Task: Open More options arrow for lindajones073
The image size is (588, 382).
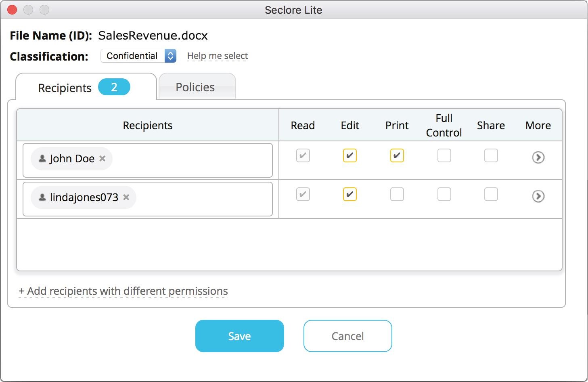Action: pos(538,196)
